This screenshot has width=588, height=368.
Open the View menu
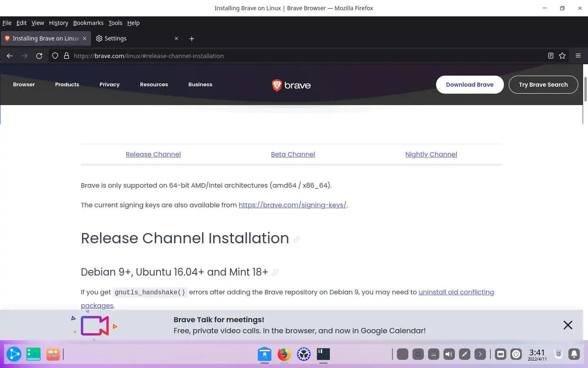[x=38, y=23]
